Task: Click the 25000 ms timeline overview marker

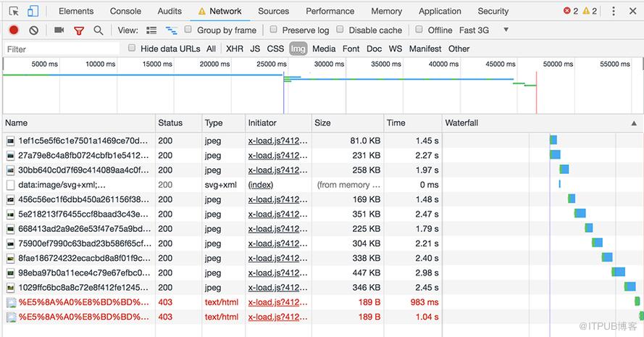Action: point(272,64)
